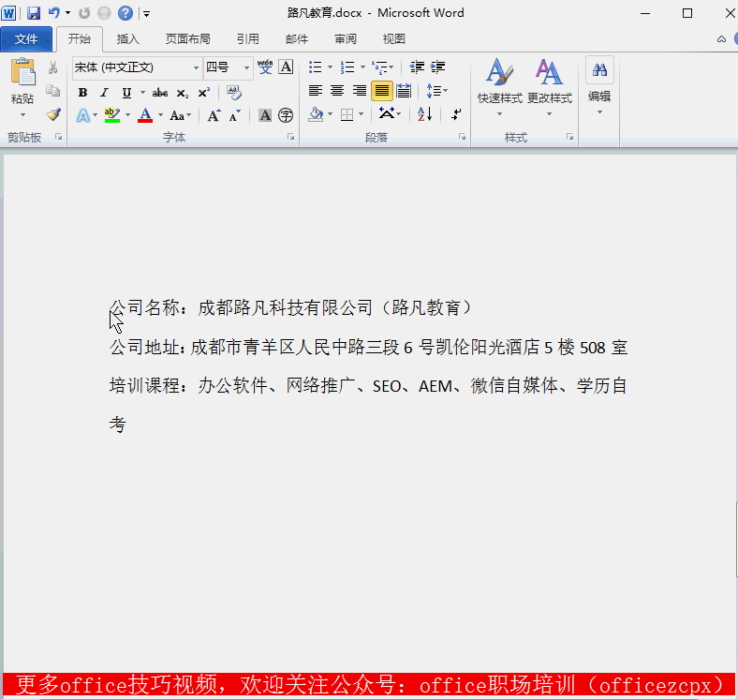Select the Format Painter brush
Screen dimensions: 738x700
point(53,114)
